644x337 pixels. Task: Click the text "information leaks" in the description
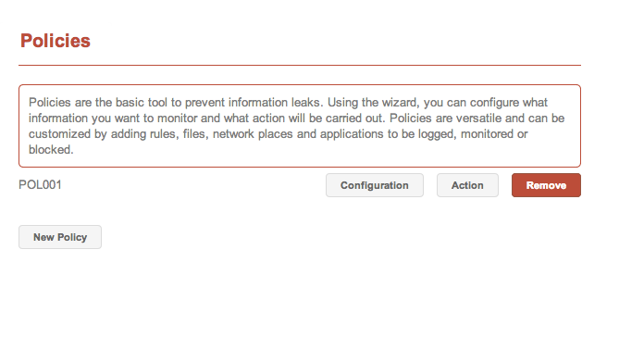pyautogui.click(x=275, y=103)
